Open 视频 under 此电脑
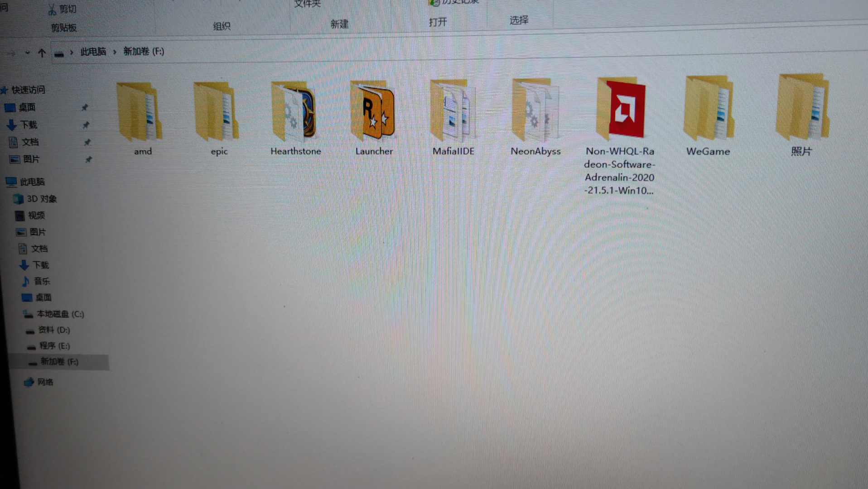This screenshot has height=489, width=868. click(36, 215)
